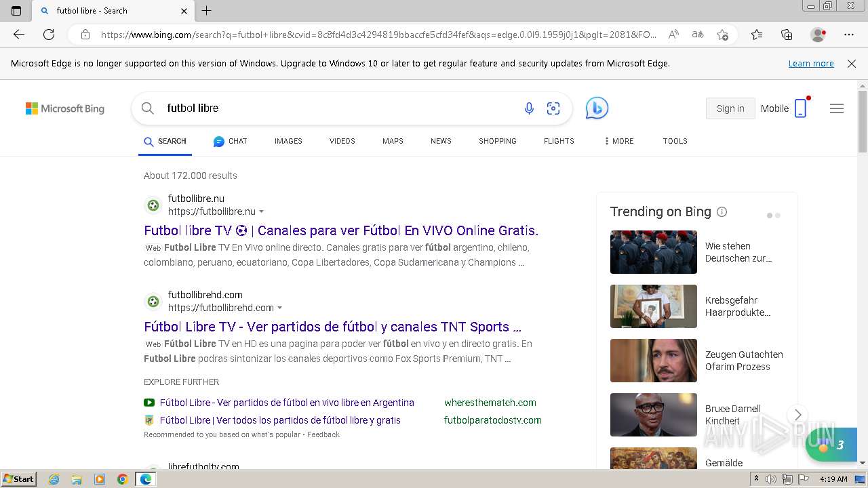
Task: Open Futbol libre TV Canales result
Action: 341,230
